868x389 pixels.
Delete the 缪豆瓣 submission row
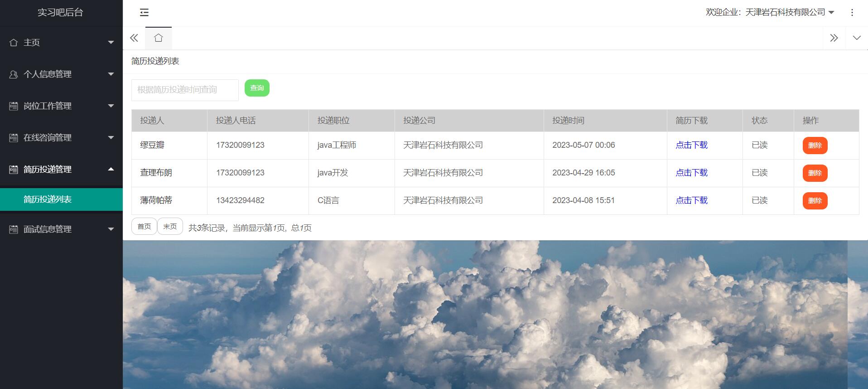click(815, 146)
